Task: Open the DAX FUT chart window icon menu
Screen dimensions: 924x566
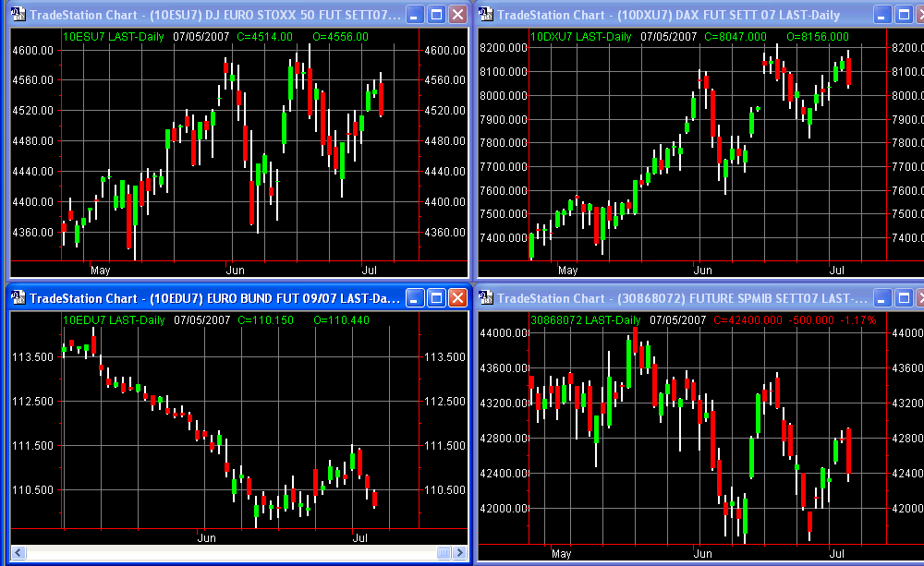Action: tap(487, 15)
